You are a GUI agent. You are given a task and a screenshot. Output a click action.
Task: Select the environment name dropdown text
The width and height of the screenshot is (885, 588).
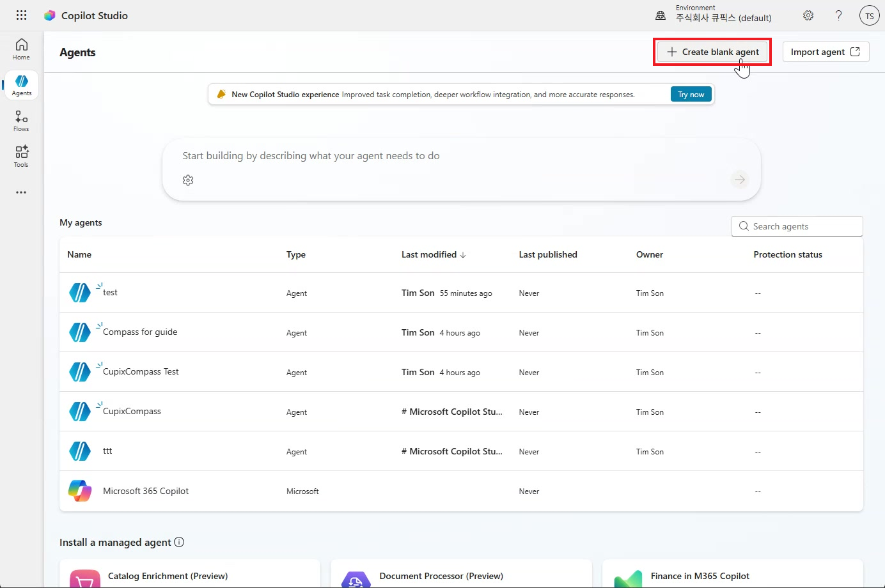coord(723,18)
